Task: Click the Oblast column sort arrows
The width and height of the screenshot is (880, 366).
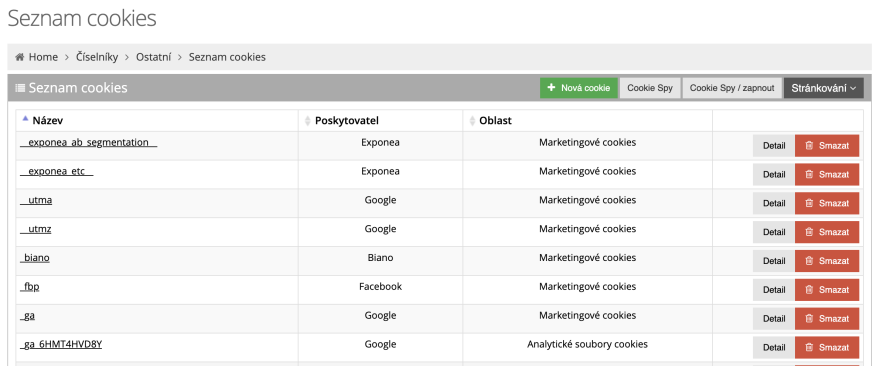Action: point(472,121)
